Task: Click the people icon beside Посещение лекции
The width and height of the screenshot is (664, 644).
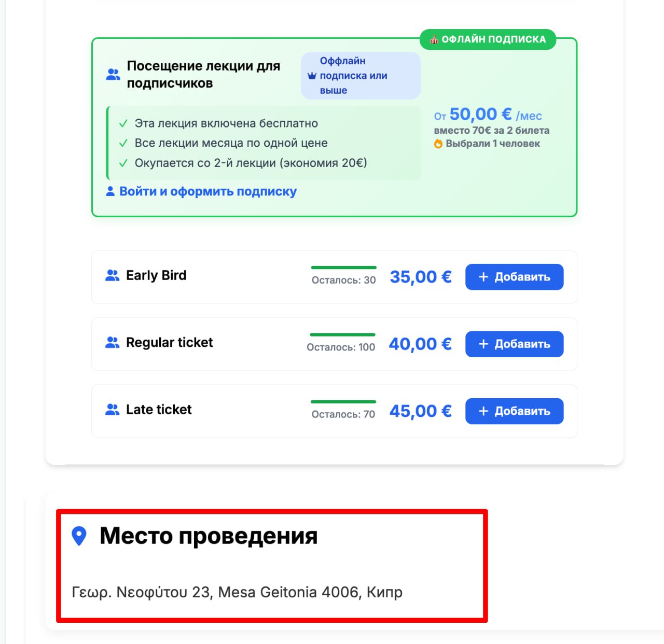Action: click(x=113, y=74)
